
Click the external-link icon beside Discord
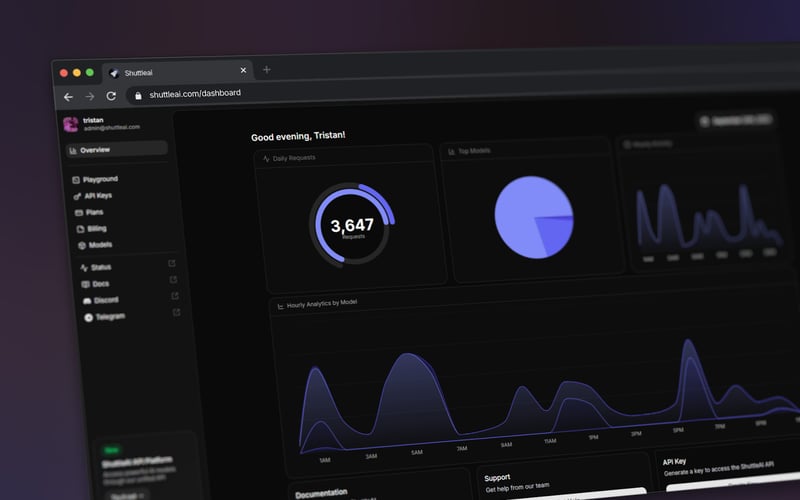[x=175, y=296]
